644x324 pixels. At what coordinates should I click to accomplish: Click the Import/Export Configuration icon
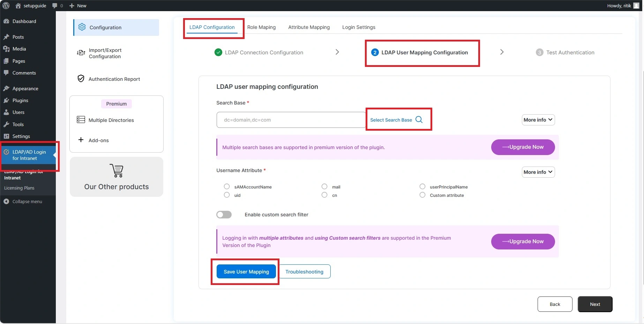click(x=81, y=53)
